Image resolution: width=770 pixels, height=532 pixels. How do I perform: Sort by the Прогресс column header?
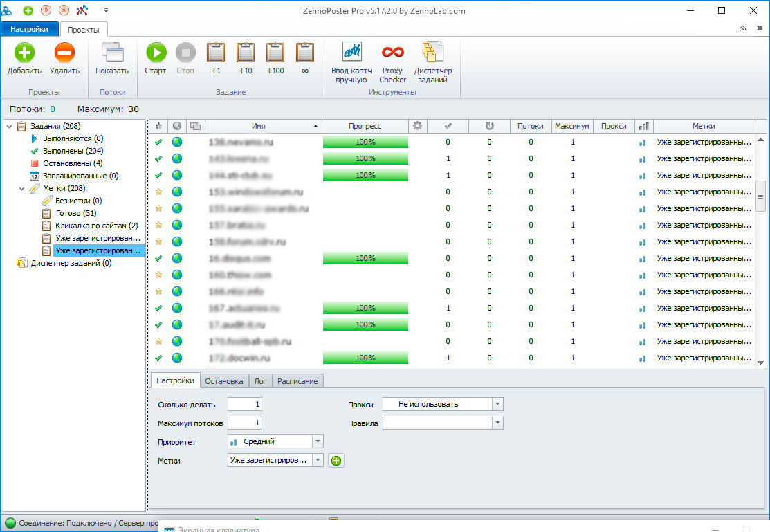(365, 126)
